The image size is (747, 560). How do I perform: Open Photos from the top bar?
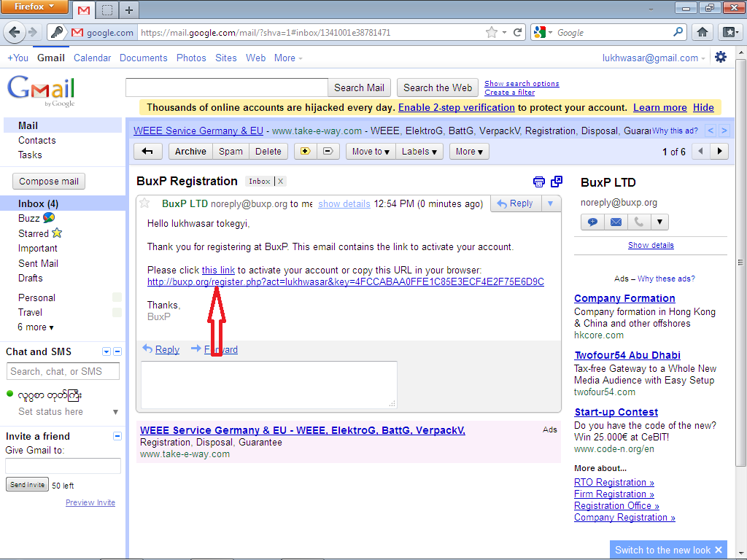coord(191,58)
